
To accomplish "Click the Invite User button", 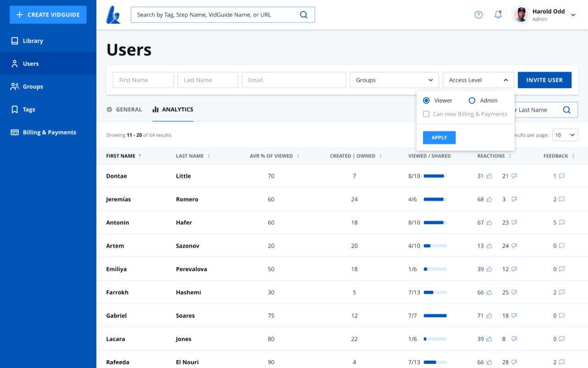I will point(544,80).
